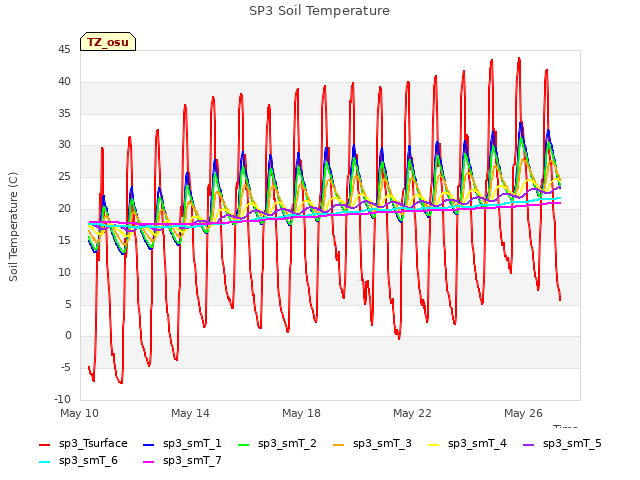Click the red sp3_Tsurface legend swatch
This screenshot has height=480, width=640.
(44, 444)
